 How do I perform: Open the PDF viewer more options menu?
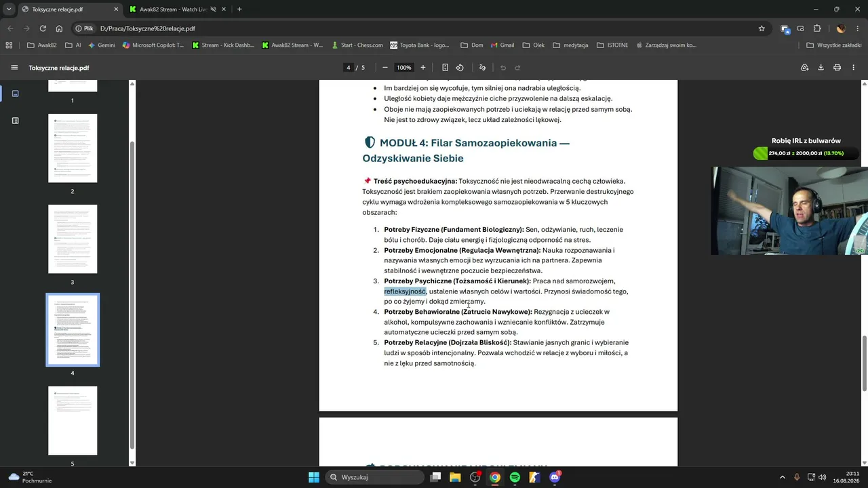[853, 68]
